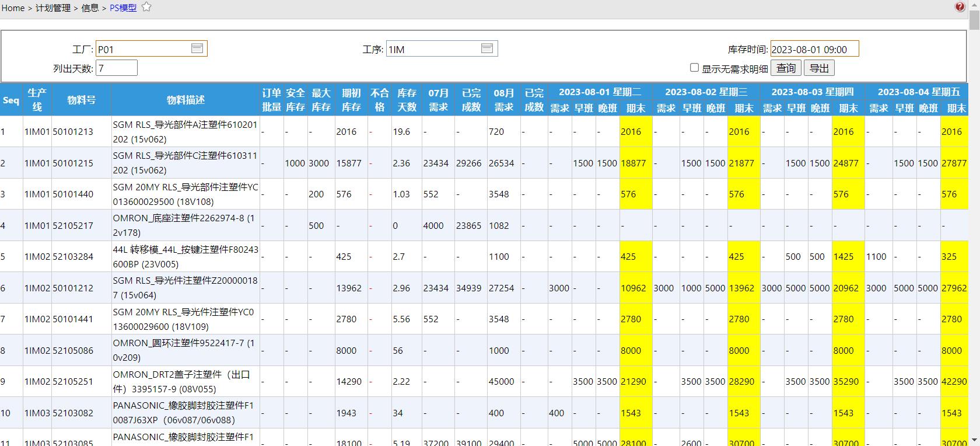
Task: Select material number 52105086
Action: pyautogui.click(x=73, y=350)
